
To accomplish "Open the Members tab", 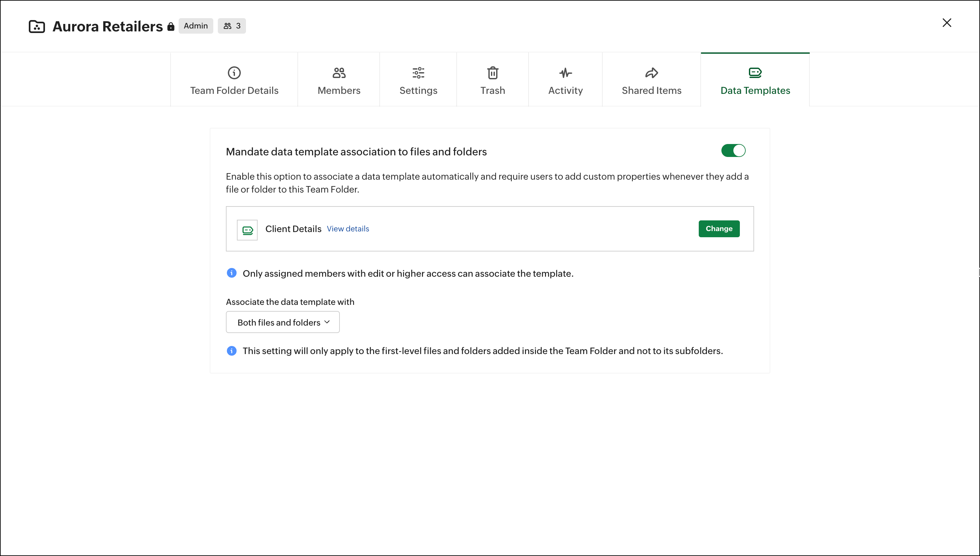I will click(x=339, y=80).
